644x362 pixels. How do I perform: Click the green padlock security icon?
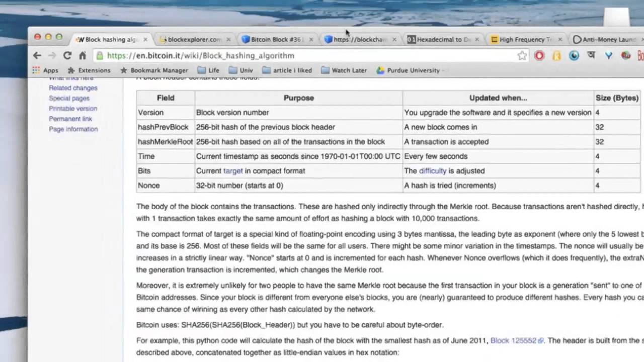[100, 56]
